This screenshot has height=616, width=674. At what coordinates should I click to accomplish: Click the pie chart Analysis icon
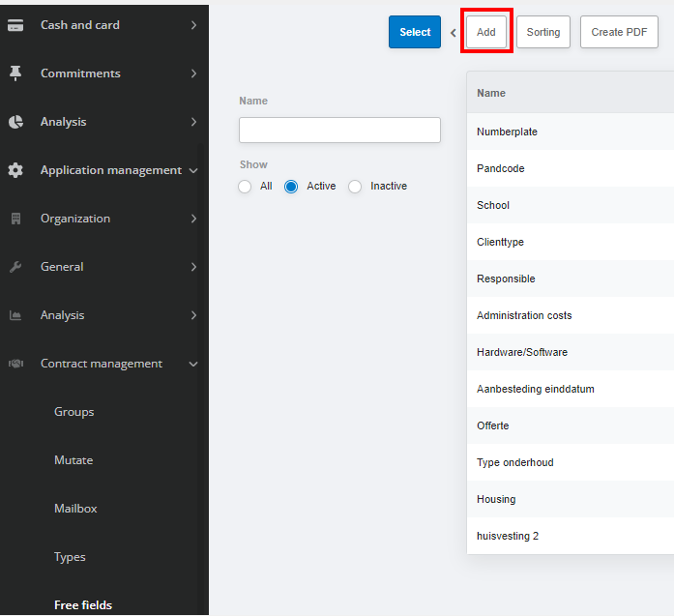point(15,122)
